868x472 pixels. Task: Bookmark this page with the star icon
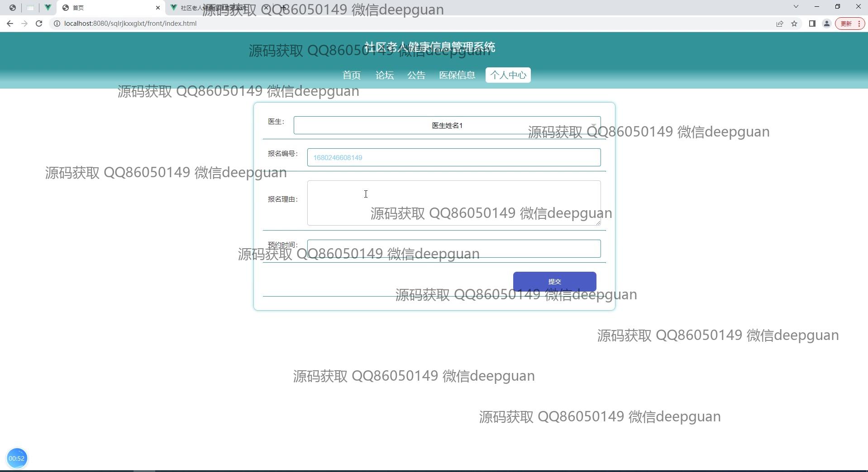pos(794,24)
